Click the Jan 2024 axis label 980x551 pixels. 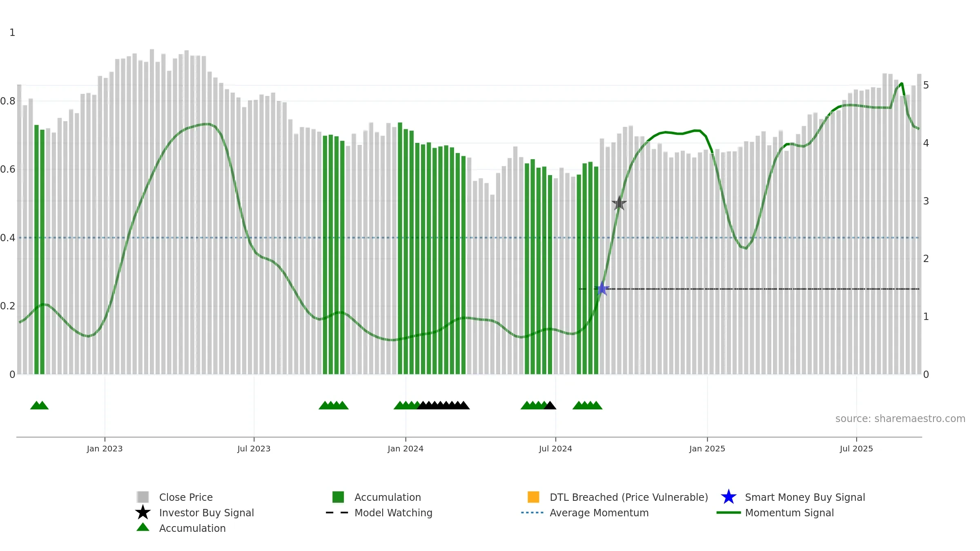point(405,449)
